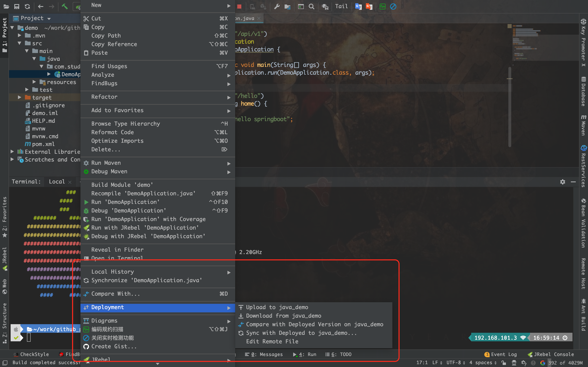Viewport: 588px width, 367px height.
Task: Open terminal panel settings gear
Action: click(x=562, y=182)
